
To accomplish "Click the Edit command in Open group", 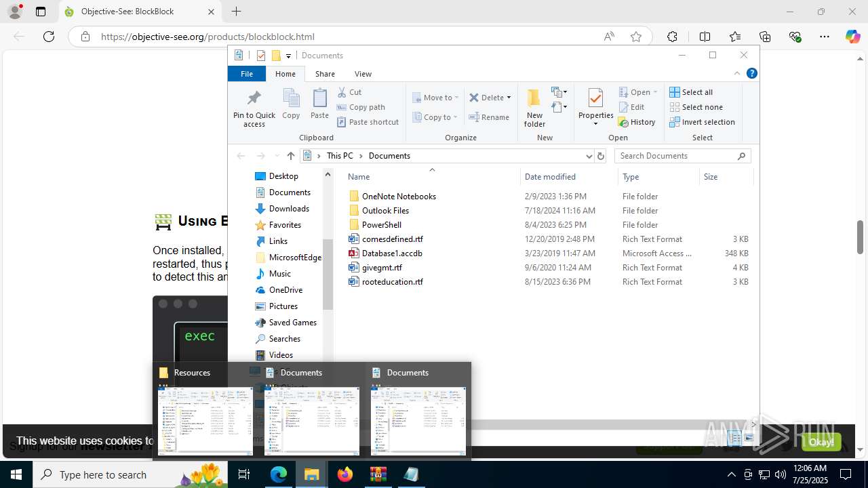I will point(631,107).
